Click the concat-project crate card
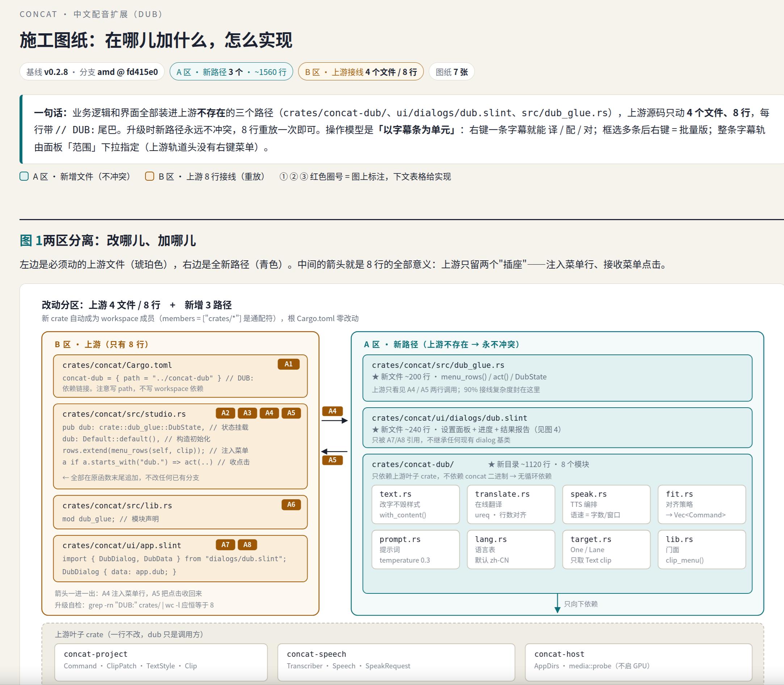Viewport: 784px width, 685px height. [x=161, y=662]
